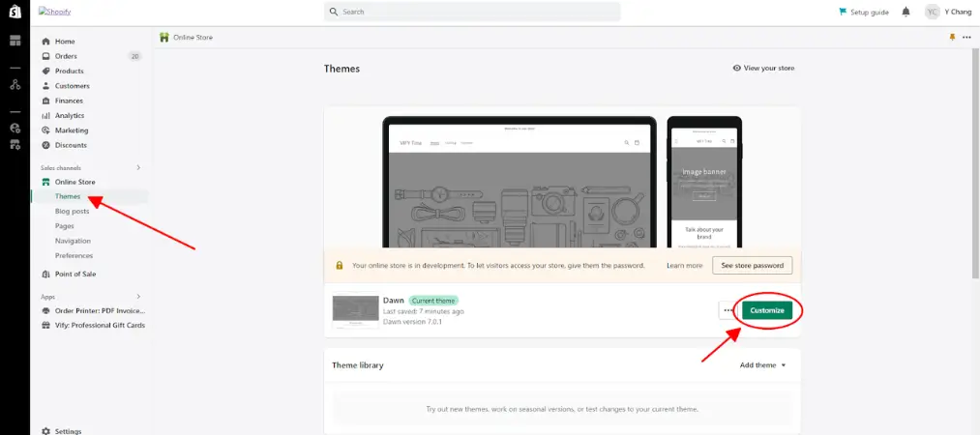Open the three-dot menu in page header
The image size is (980, 435).
966,38
